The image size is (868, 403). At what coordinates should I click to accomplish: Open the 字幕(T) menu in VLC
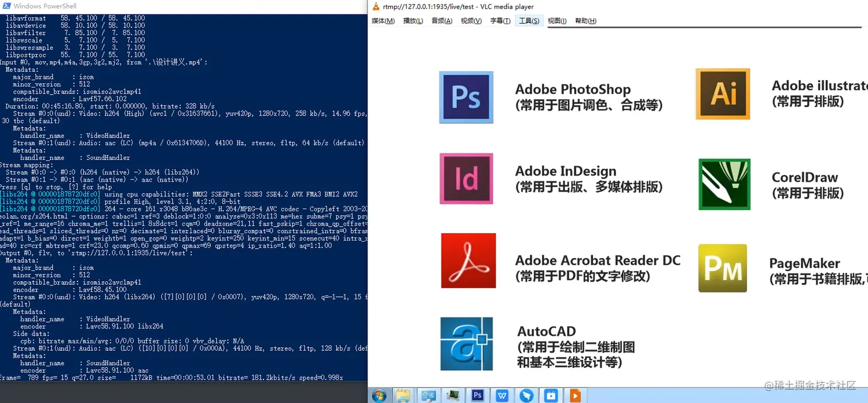click(500, 21)
